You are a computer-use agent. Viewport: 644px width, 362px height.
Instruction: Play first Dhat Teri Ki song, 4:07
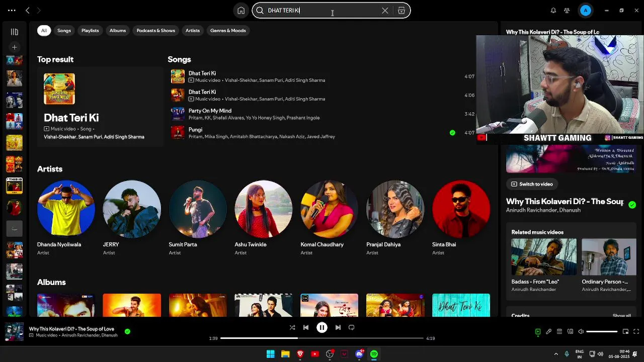click(323, 76)
